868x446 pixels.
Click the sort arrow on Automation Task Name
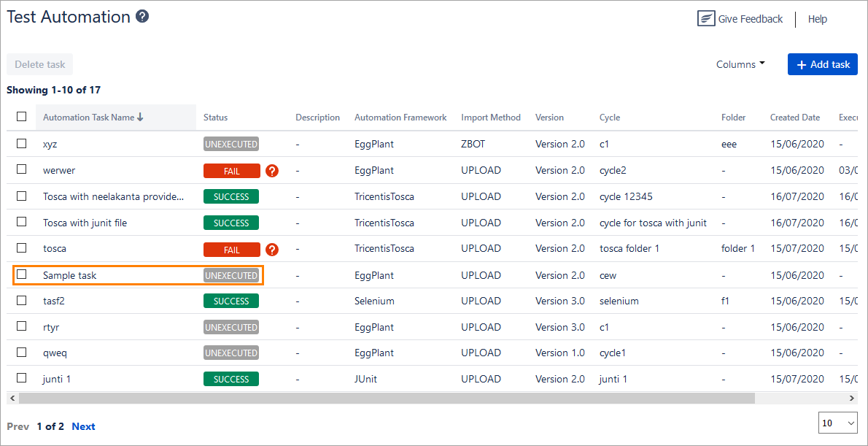140,118
